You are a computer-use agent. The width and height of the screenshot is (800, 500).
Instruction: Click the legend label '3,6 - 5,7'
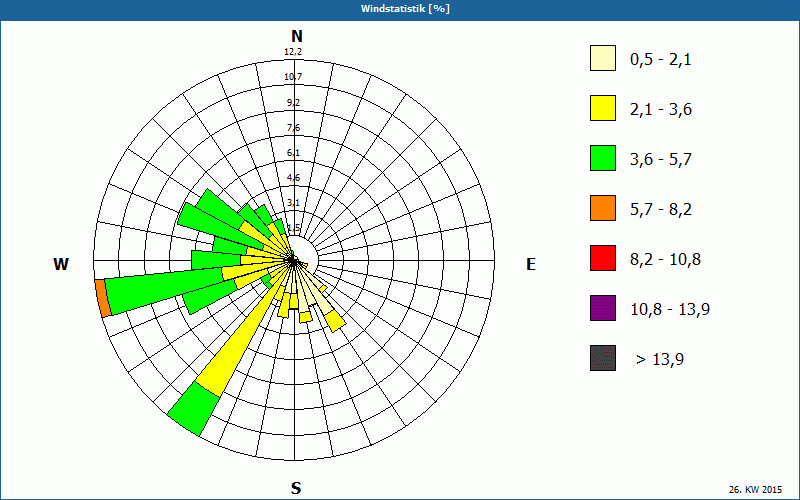pos(661,160)
